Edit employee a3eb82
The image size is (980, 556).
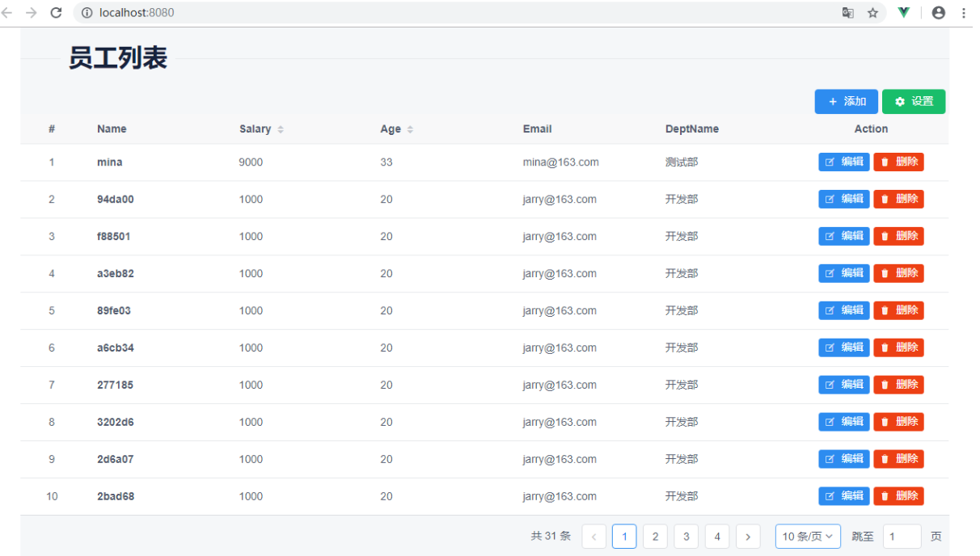pyautogui.click(x=844, y=273)
